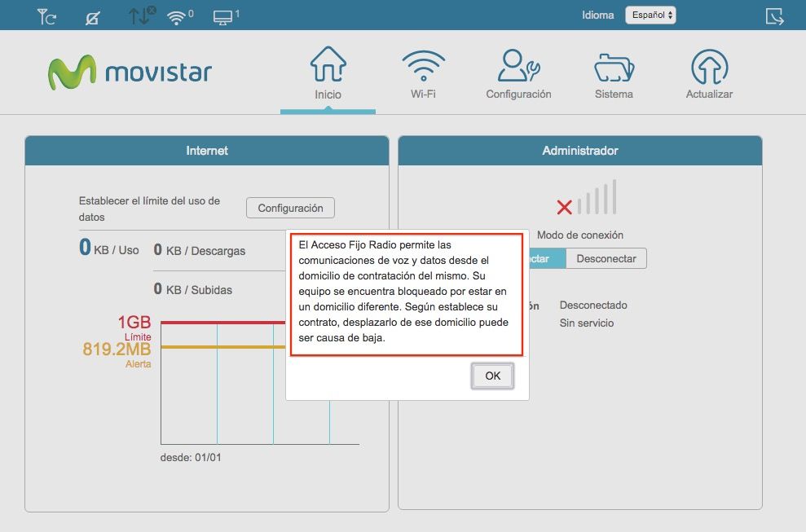Open the Wi-Fi tab
This screenshot has height=532, width=806.
click(x=423, y=75)
